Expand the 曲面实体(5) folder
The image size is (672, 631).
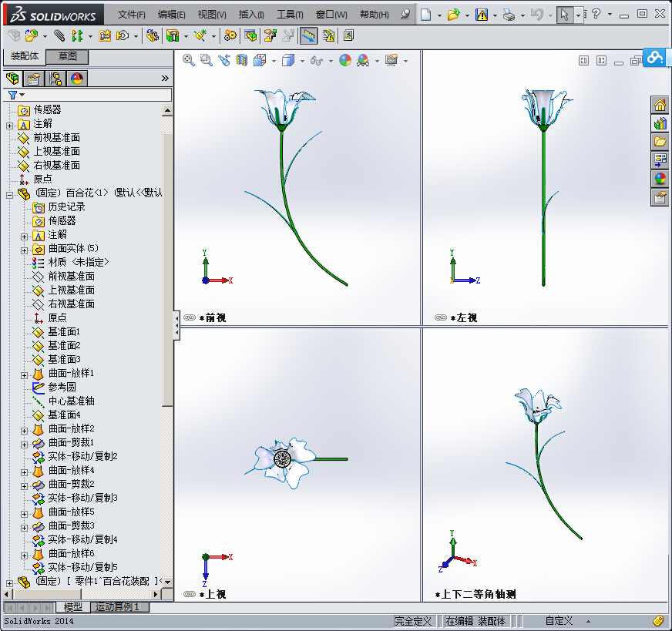25,250
